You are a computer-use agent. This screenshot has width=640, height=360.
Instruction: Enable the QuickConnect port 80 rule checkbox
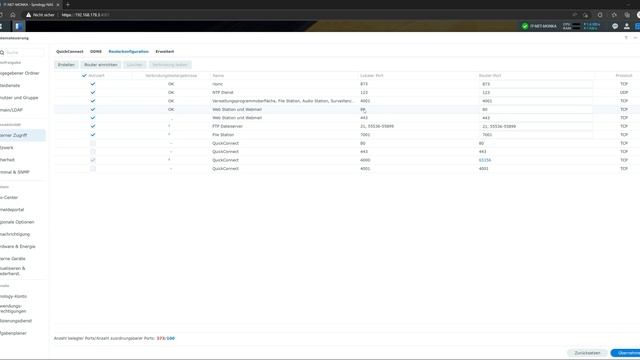(93, 143)
